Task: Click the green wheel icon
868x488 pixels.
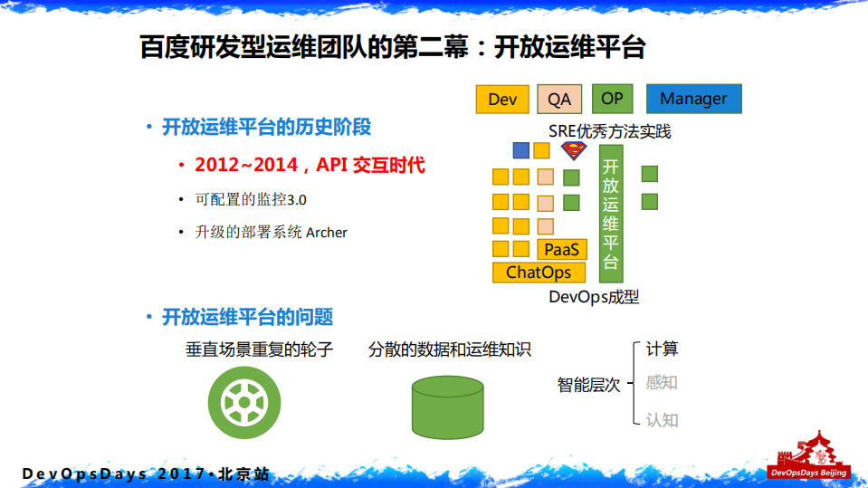Action: pyautogui.click(x=244, y=403)
